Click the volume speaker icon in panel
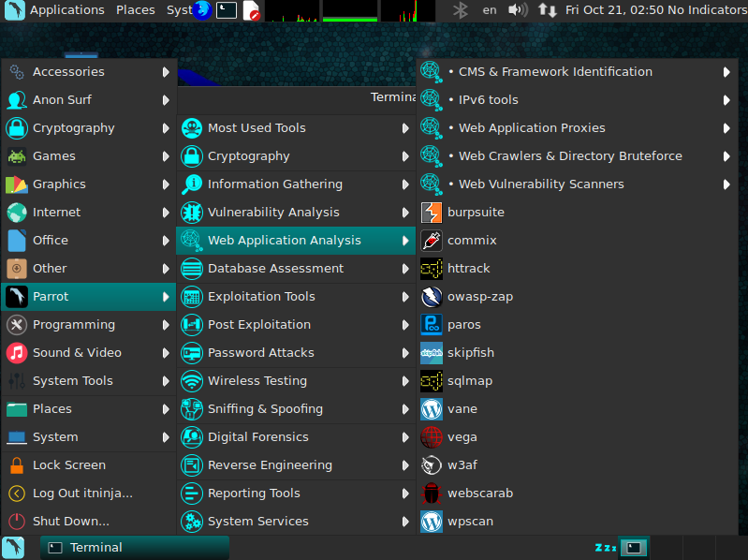 tap(518, 10)
